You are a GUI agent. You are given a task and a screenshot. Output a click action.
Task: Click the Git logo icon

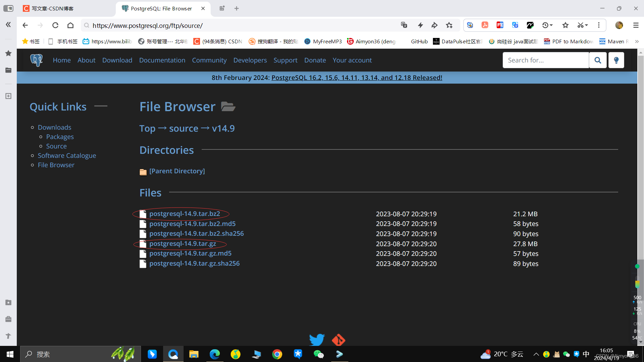click(x=339, y=340)
